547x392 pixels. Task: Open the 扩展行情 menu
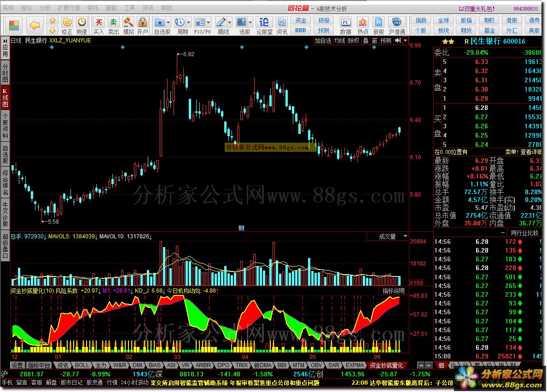coord(69,8)
